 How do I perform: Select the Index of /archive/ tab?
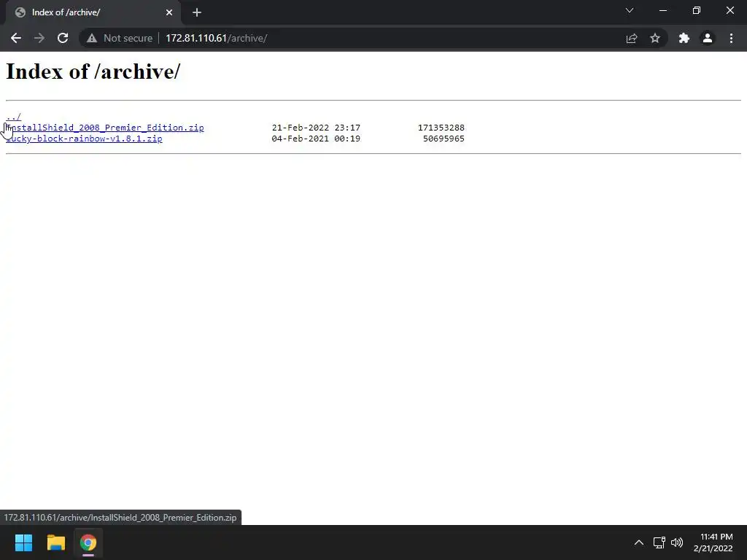point(93,12)
